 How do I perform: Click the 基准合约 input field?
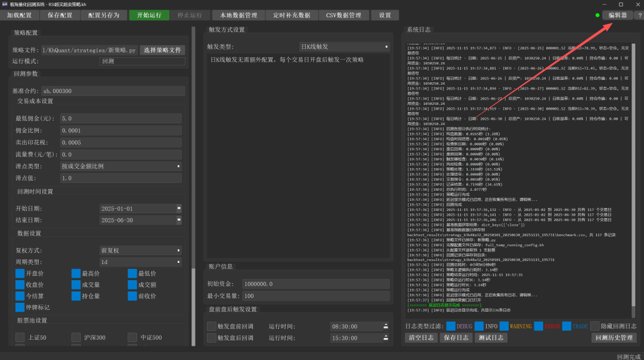tap(113, 91)
